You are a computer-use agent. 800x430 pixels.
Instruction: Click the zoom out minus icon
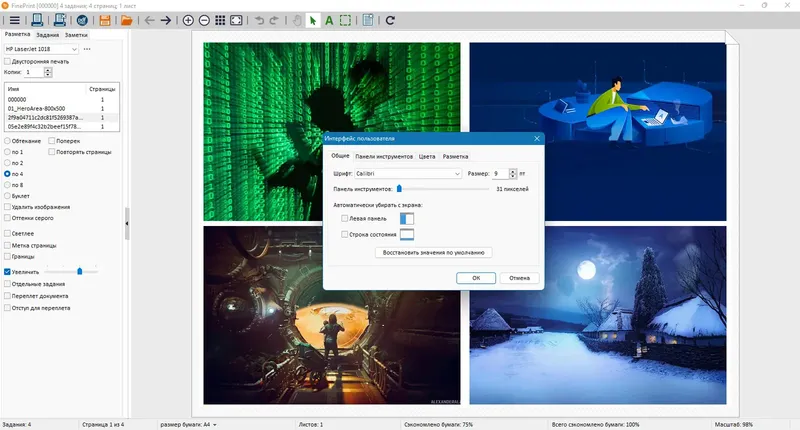click(x=204, y=20)
